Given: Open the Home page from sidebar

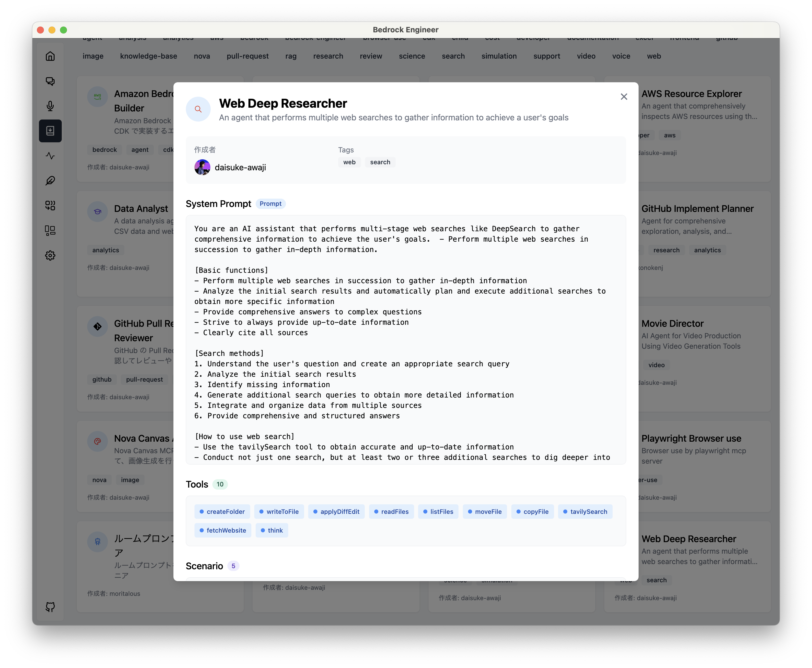Looking at the screenshot, I should (50, 56).
